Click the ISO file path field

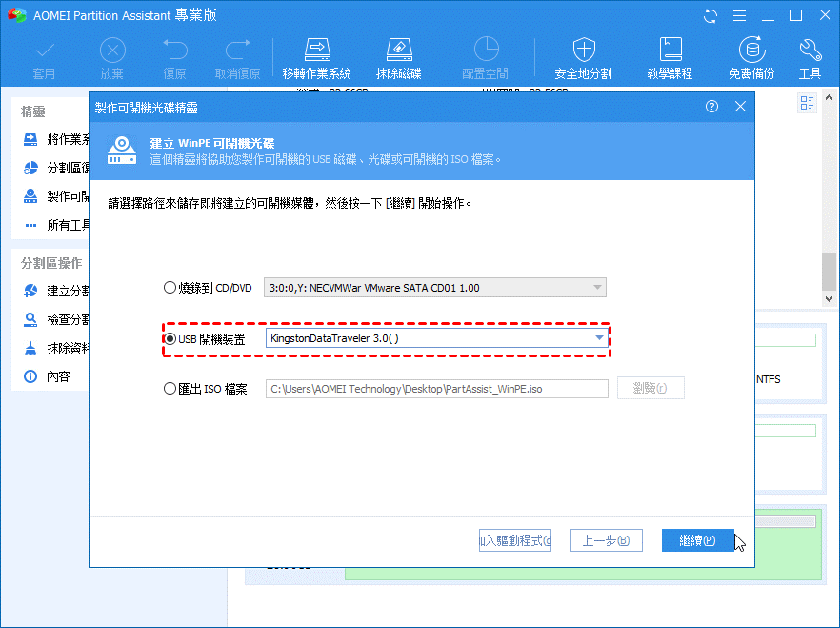(x=436, y=389)
